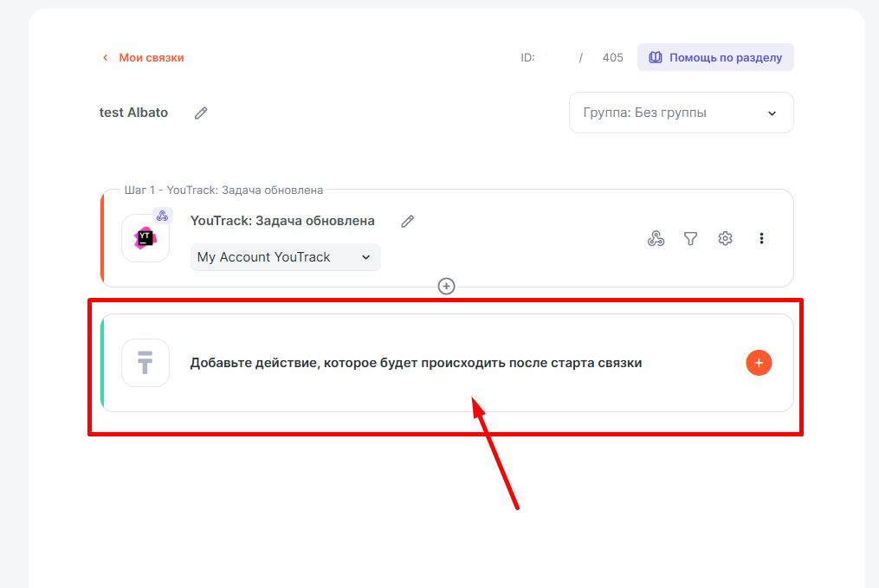Click the webhook icon in step toolbar

point(656,238)
